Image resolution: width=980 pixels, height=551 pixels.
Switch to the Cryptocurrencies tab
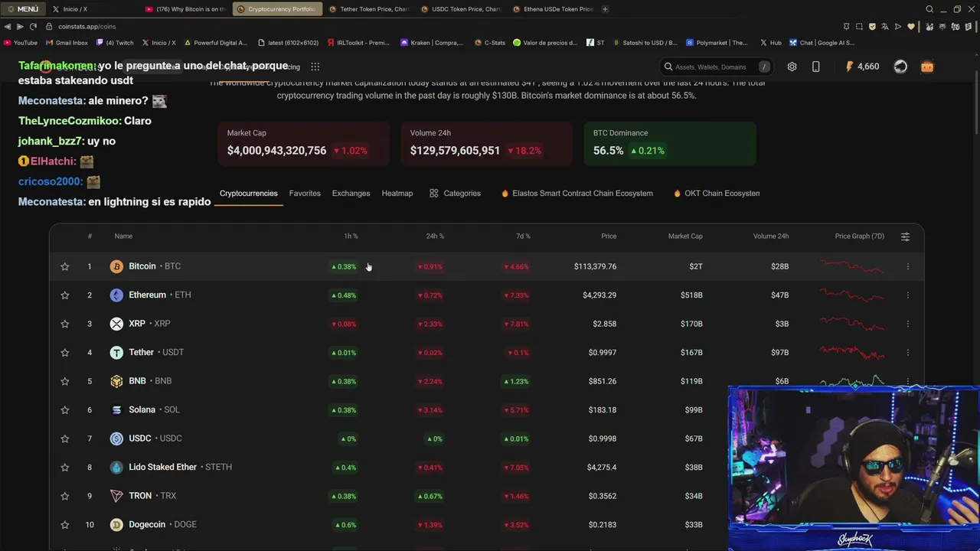click(248, 194)
